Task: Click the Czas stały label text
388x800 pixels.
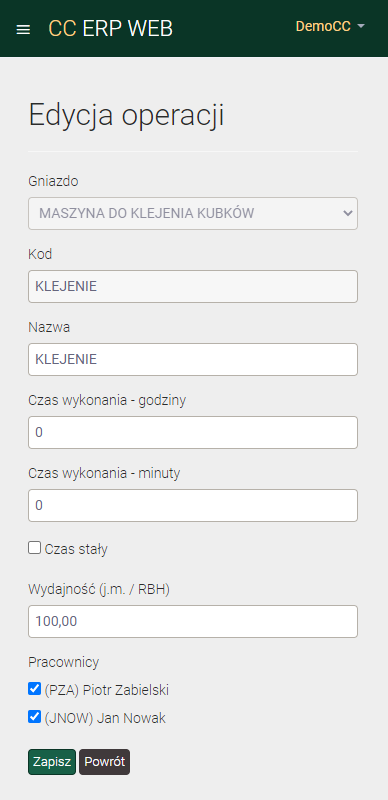Action: tap(76, 549)
